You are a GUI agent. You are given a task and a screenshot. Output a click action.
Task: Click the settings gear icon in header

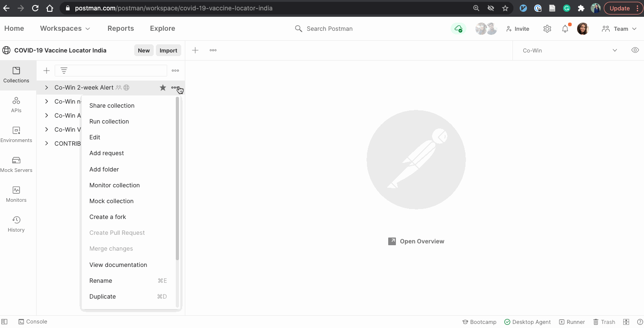tap(547, 29)
